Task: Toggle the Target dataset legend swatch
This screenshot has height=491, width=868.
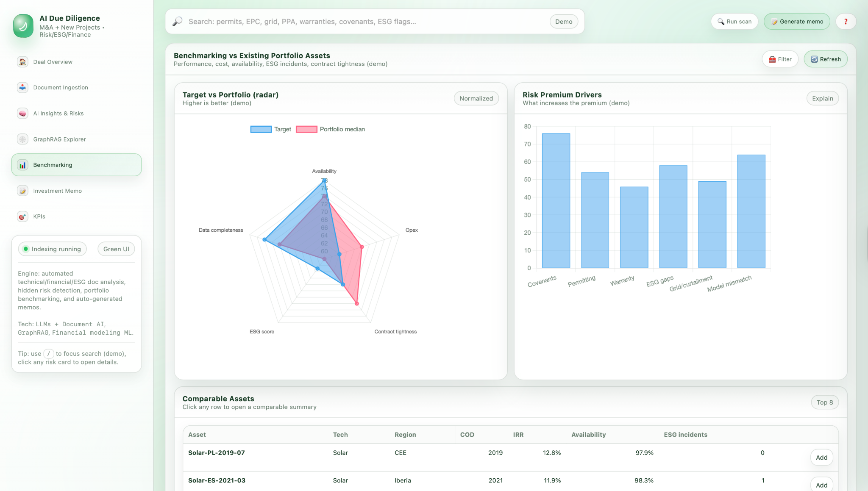Action: point(261,129)
